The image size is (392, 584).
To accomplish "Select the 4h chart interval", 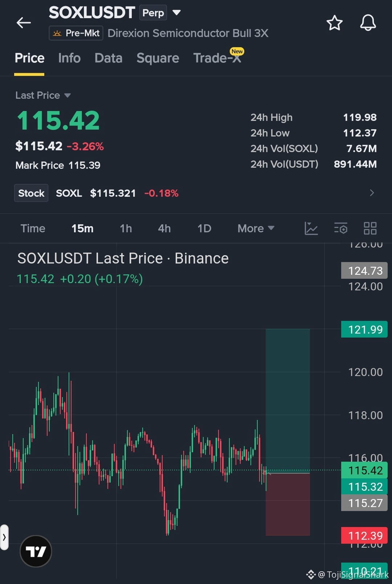I will [x=164, y=228].
